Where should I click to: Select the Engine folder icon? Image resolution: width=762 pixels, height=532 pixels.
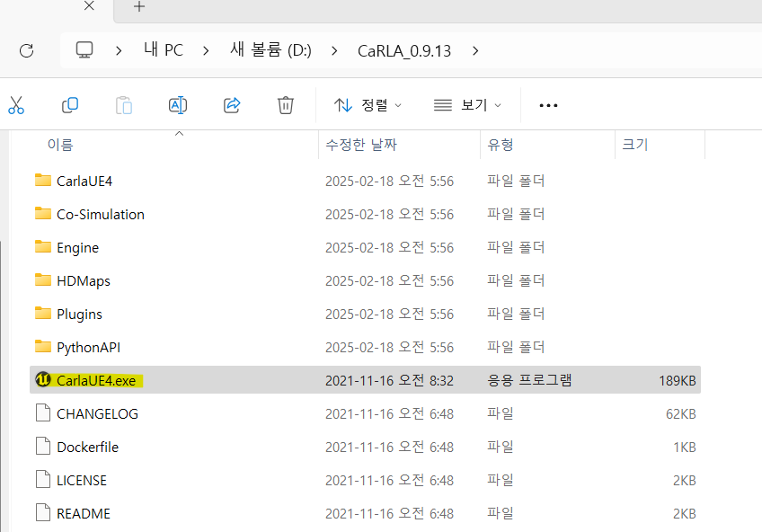pos(43,247)
